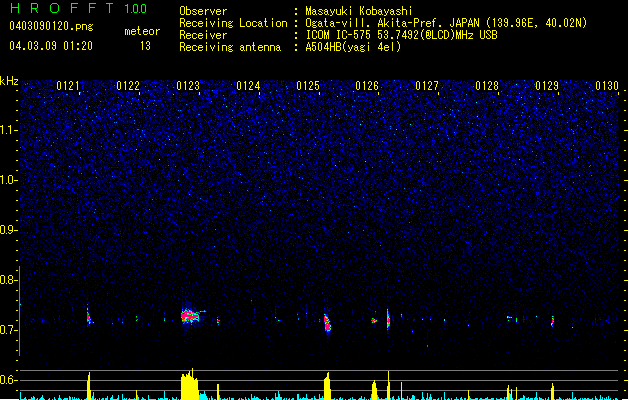Click the 0123 time marker
Screen dimensions: 629x400
(188, 86)
